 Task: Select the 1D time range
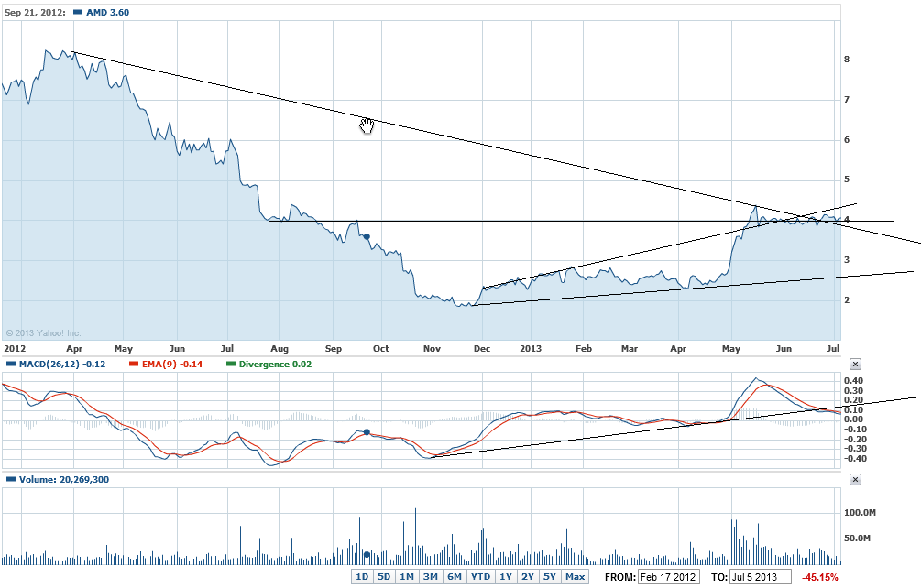tap(362, 577)
